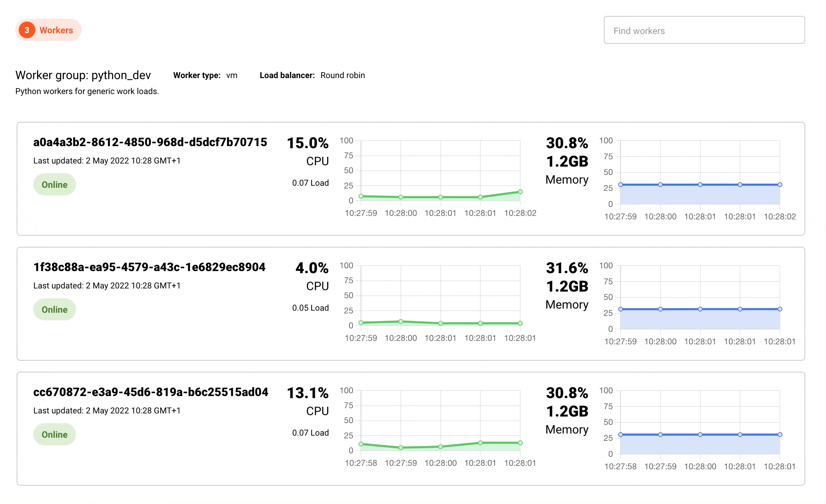Click the 15.0% CPU reading

(307, 143)
